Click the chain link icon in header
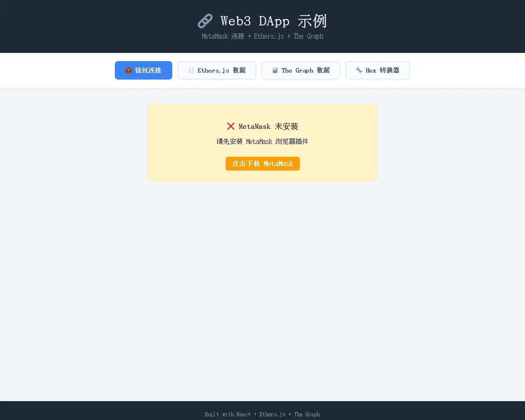525x420 pixels. 205,21
